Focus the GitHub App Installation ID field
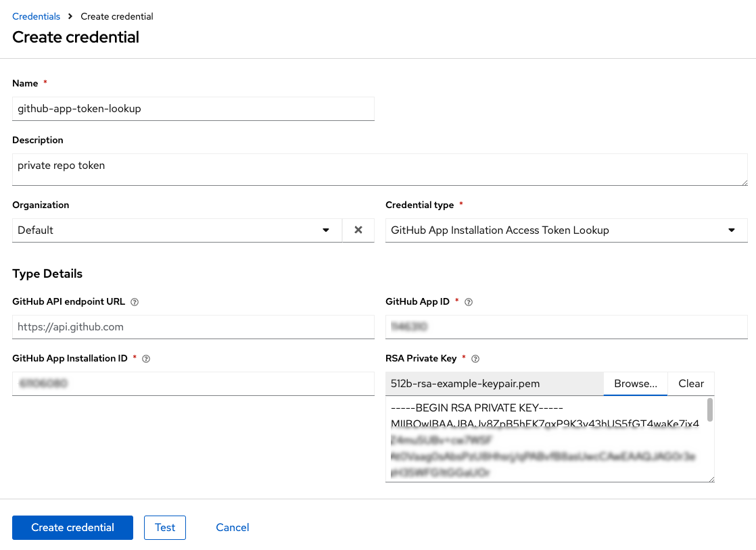756x550 pixels. tap(193, 384)
